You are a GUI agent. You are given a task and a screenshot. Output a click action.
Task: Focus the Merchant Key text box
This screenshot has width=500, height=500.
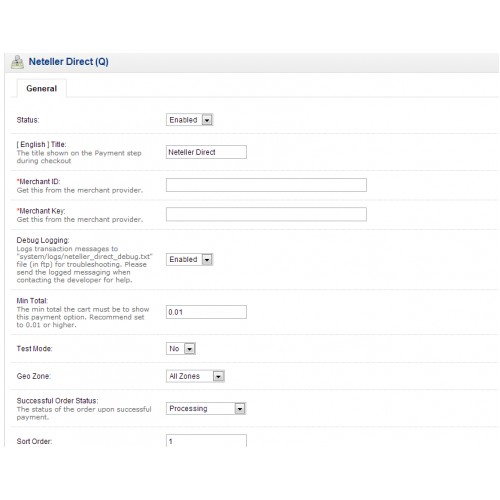point(266,214)
